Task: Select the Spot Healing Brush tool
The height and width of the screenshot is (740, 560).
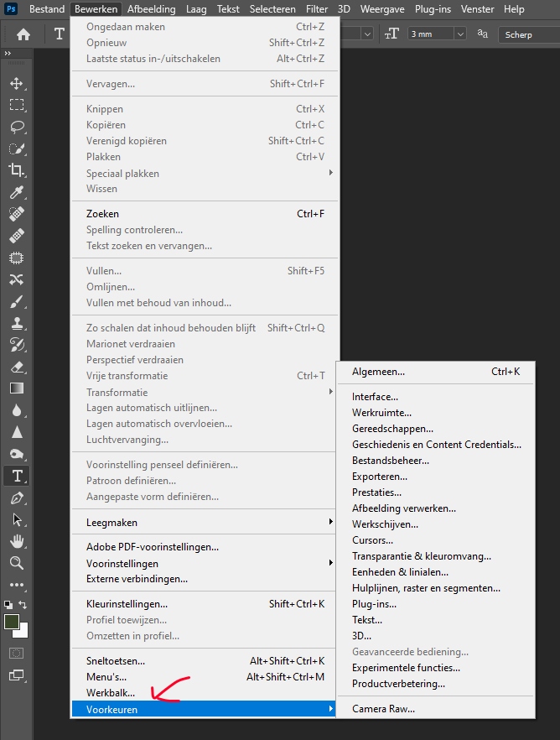Action: tap(17, 214)
